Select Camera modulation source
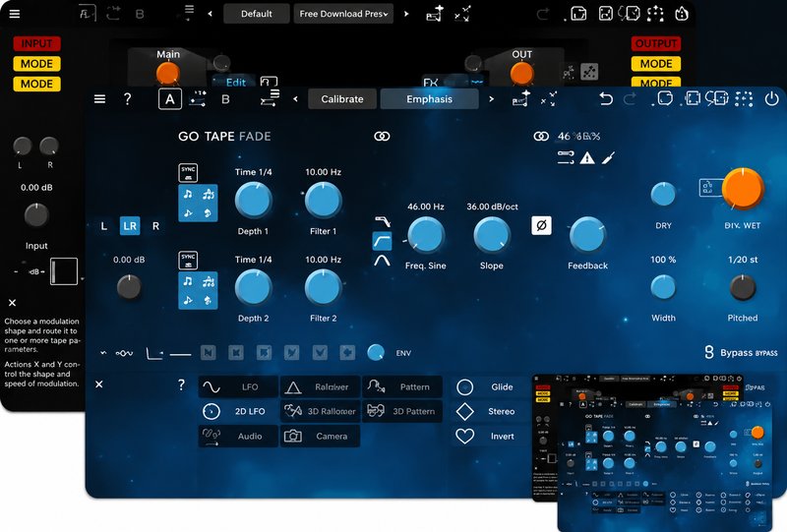Image resolution: width=787 pixels, height=532 pixels. pos(321,437)
